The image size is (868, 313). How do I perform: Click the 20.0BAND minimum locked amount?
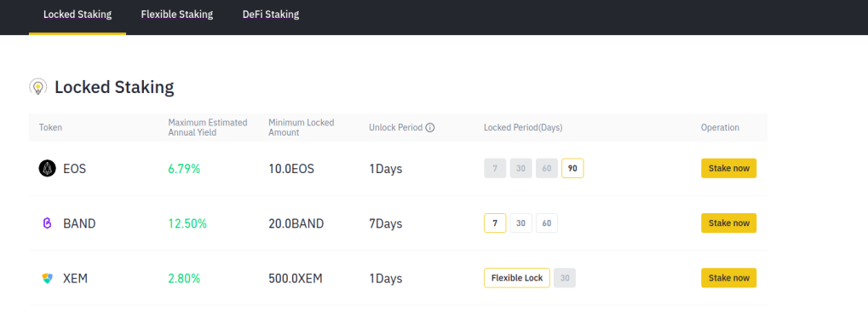[296, 223]
